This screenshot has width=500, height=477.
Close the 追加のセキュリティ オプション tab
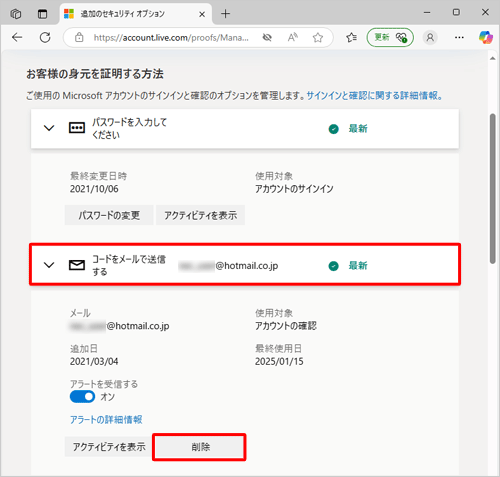point(202,14)
